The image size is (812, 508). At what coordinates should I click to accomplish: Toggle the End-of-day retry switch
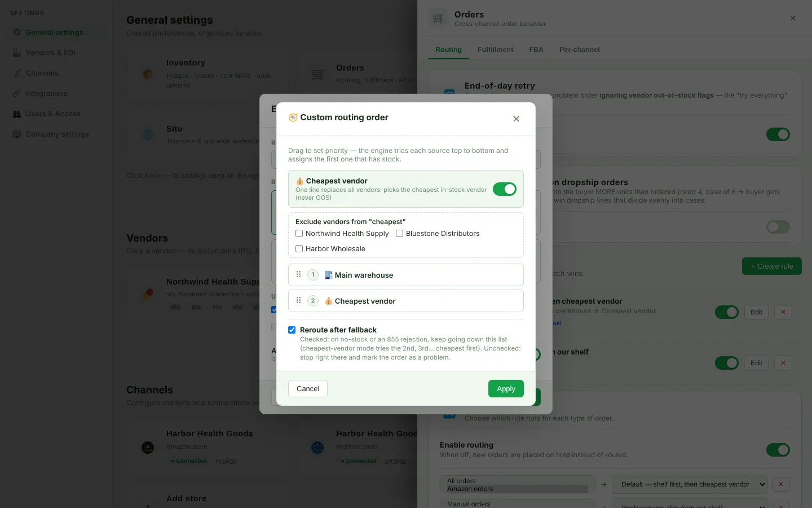(778, 134)
